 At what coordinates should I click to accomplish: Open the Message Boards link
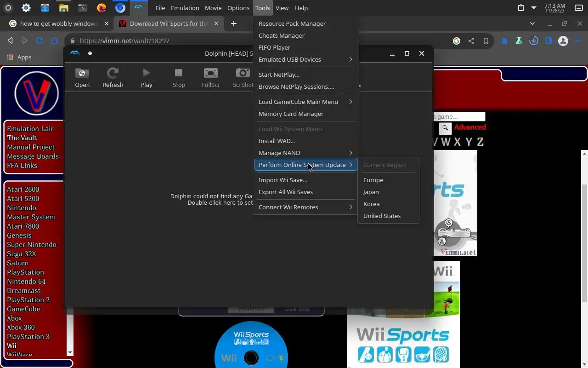[x=33, y=156]
